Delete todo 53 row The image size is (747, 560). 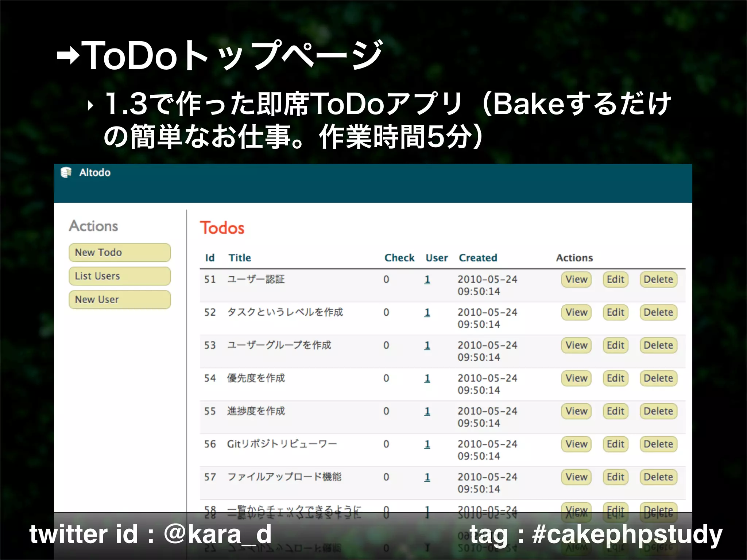(x=658, y=345)
